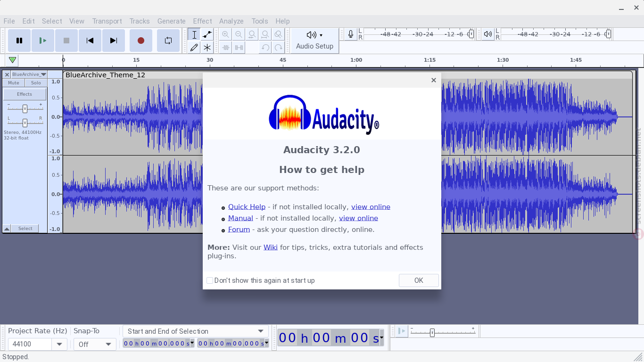644x362 pixels.
Task: Skip to start of track
Action: (90, 41)
